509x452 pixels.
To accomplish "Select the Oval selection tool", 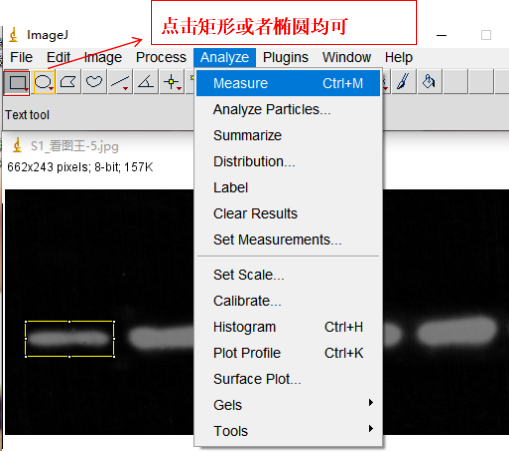I will 44,82.
